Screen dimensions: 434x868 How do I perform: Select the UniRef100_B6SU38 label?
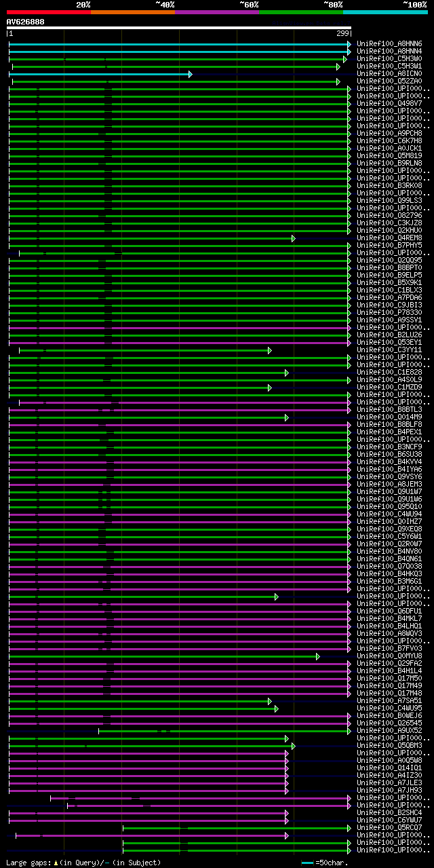[389, 455]
